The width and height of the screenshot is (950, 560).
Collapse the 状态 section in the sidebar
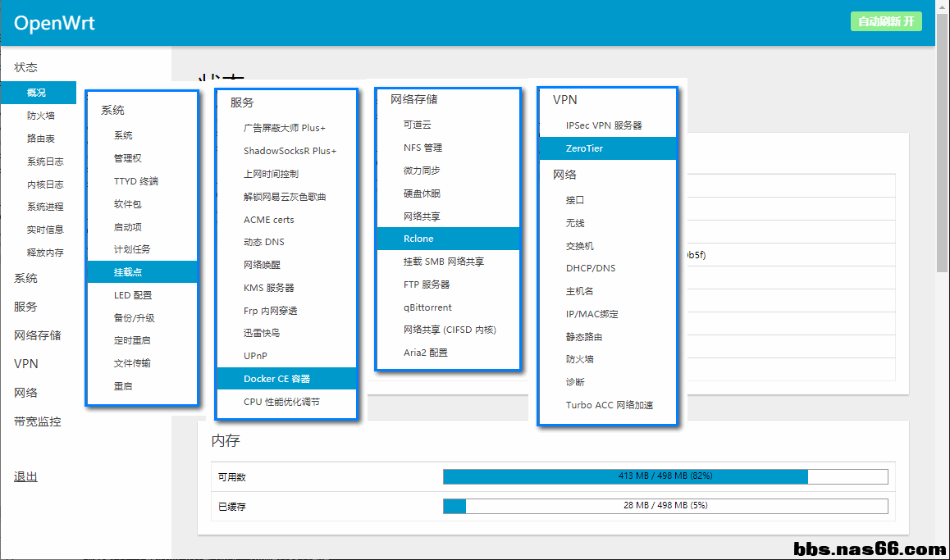coord(25,67)
